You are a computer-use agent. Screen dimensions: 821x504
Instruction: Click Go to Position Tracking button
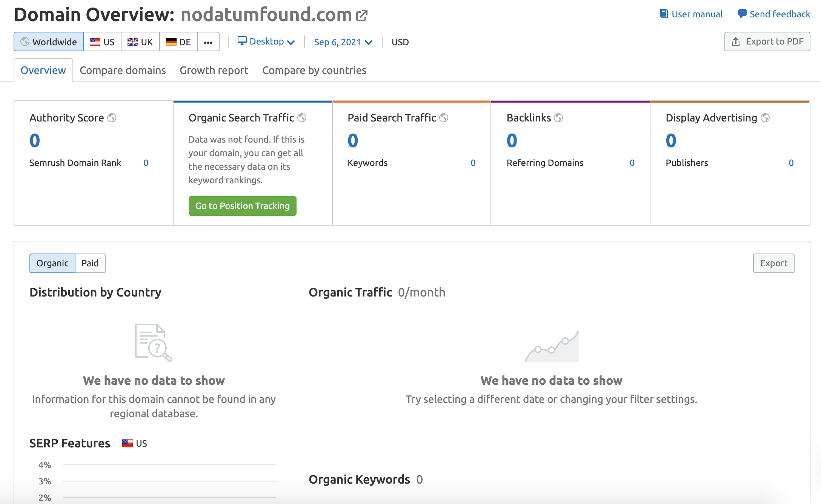click(243, 206)
